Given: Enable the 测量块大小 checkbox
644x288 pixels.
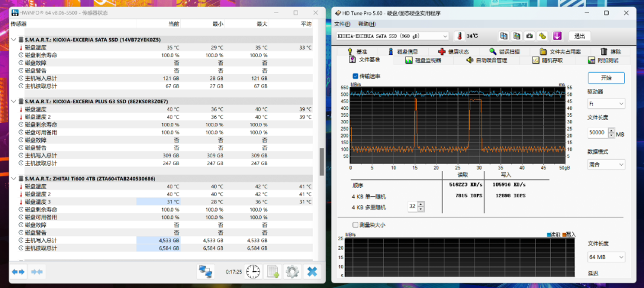Looking at the screenshot, I should (x=355, y=225).
